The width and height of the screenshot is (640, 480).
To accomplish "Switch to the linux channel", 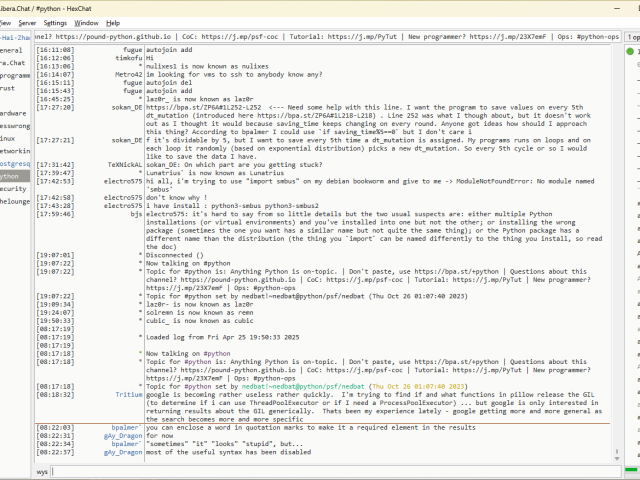I will coord(8,137).
